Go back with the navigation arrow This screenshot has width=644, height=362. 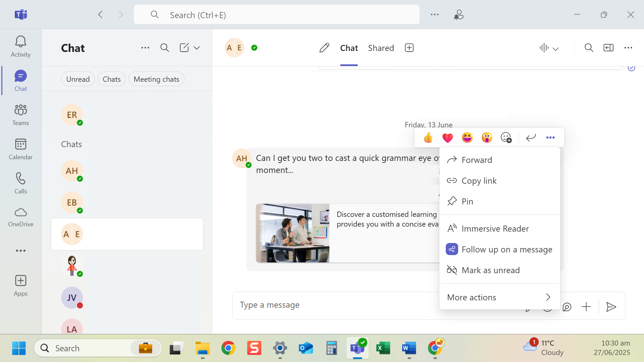pyautogui.click(x=100, y=14)
